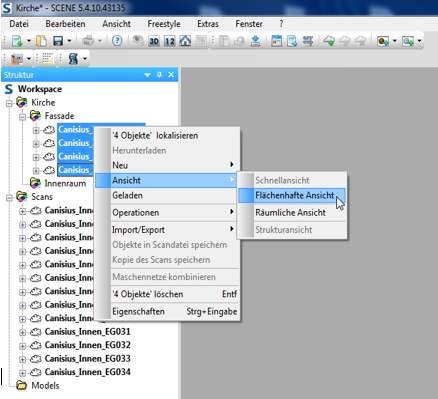The image size is (438, 399).
Task: Click the scan with green plus icon, top row far right
Action: point(408,41)
